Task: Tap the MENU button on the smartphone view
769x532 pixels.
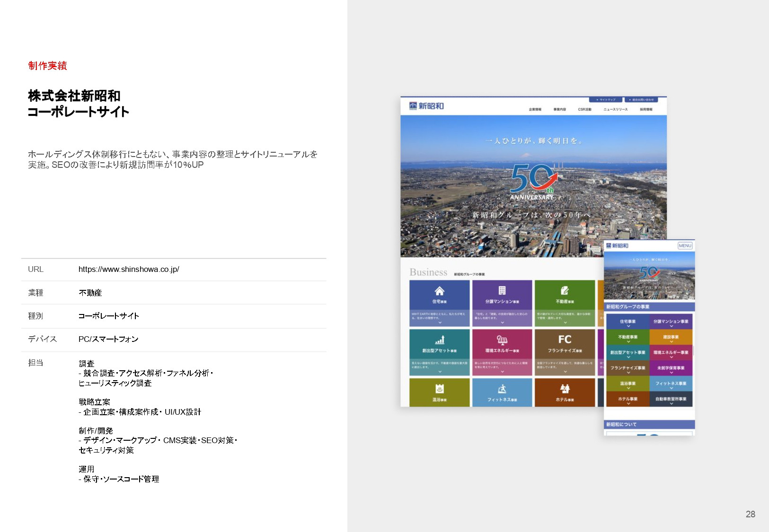Action: (685, 245)
